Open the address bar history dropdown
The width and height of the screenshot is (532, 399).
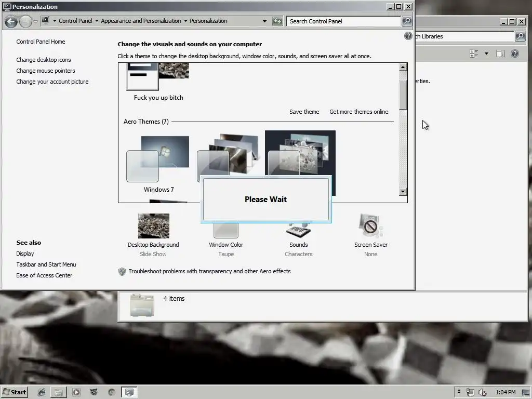(x=264, y=21)
